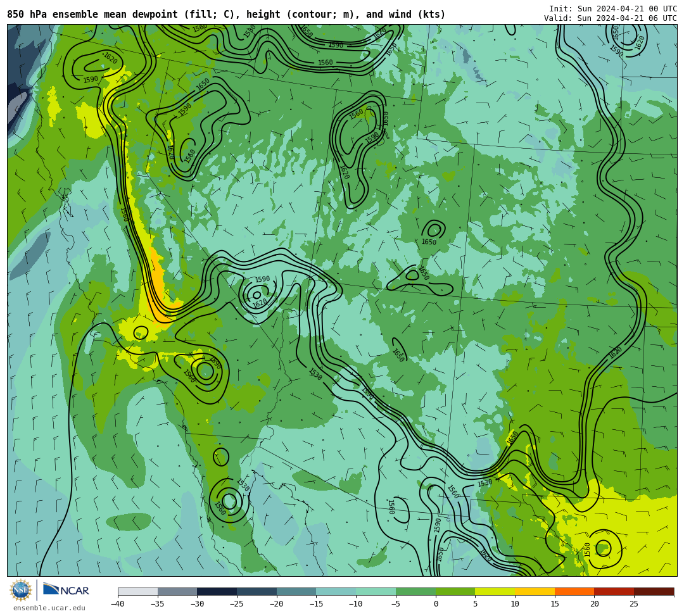Click the 0 to 5 olive green colorbar swatch
Image resolution: width=684 pixels, height=616 pixels.
(455, 591)
